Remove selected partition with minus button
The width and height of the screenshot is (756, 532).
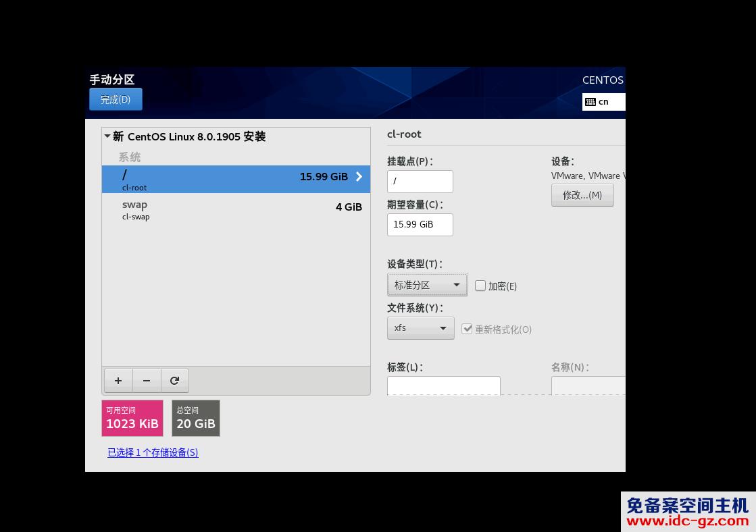147,381
